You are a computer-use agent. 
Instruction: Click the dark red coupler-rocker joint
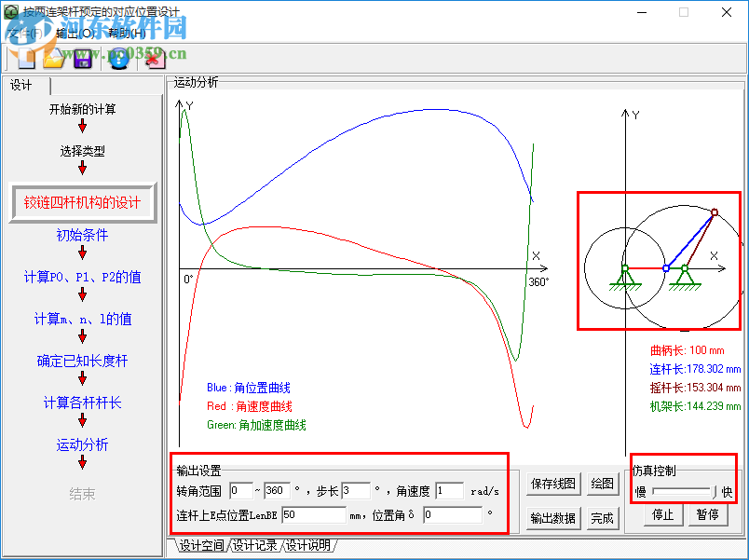715,212
